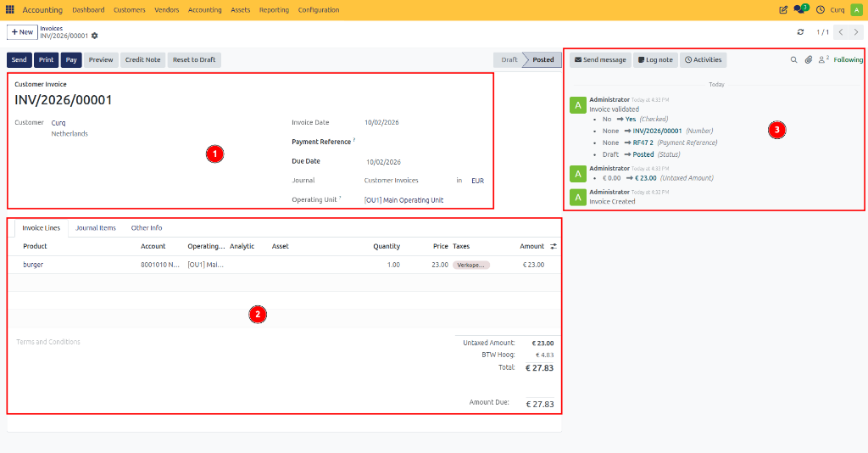Viewport: 868px width, 453px height.
Task: Click the Preview button
Action: click(101, 60)
